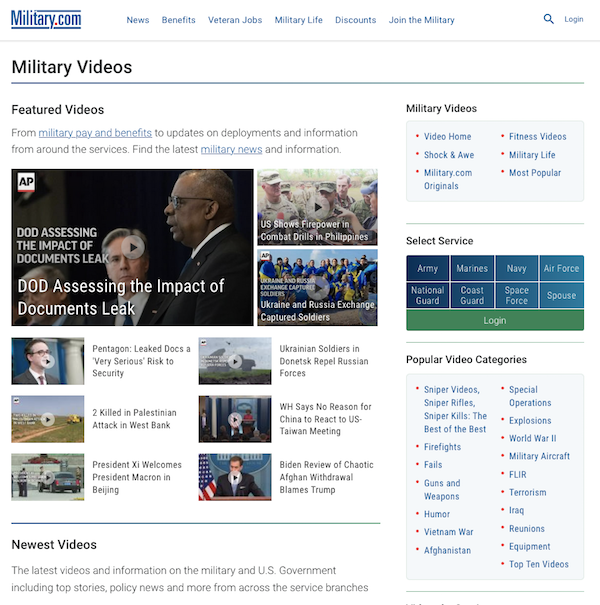This screenshot has width=600, height=605.
Task: Open the President Xi Welcomes Macron thumbnail
Action: pyautogui.click(x=48, y=477)
